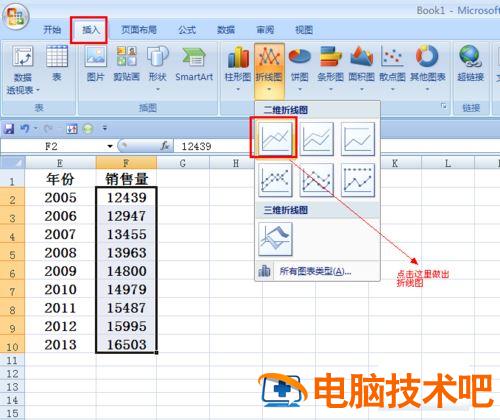Image resolution: width=500 pixels, height=420 pixels.
Task: Select the 年份 header cell
Action: coord(60,179)
